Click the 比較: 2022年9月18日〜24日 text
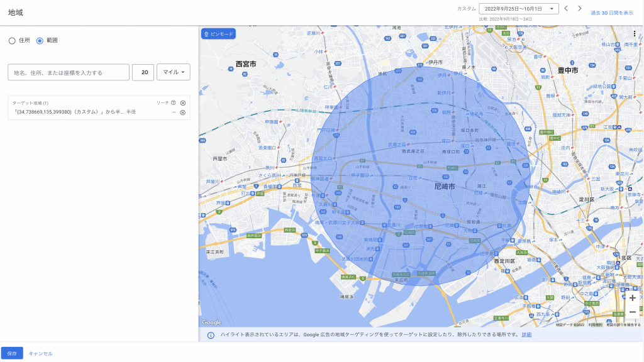The width and height of the screenshot is (644, 362). (505, 19)
